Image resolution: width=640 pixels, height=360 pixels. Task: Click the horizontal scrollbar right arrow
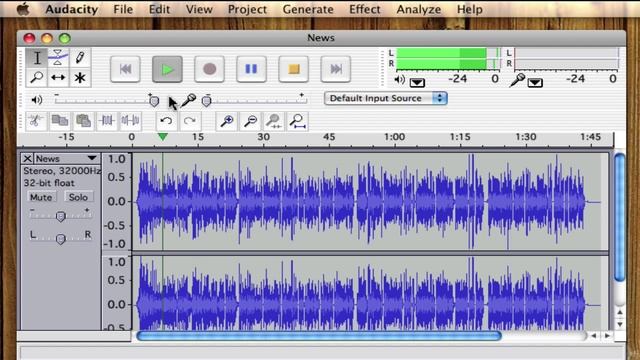point(607,336)
